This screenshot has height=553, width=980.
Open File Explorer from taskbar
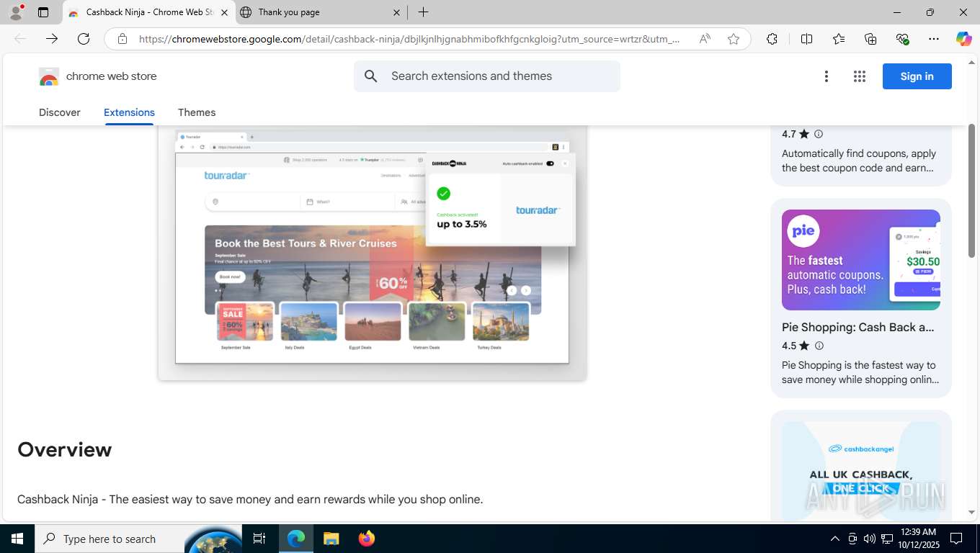331,539
